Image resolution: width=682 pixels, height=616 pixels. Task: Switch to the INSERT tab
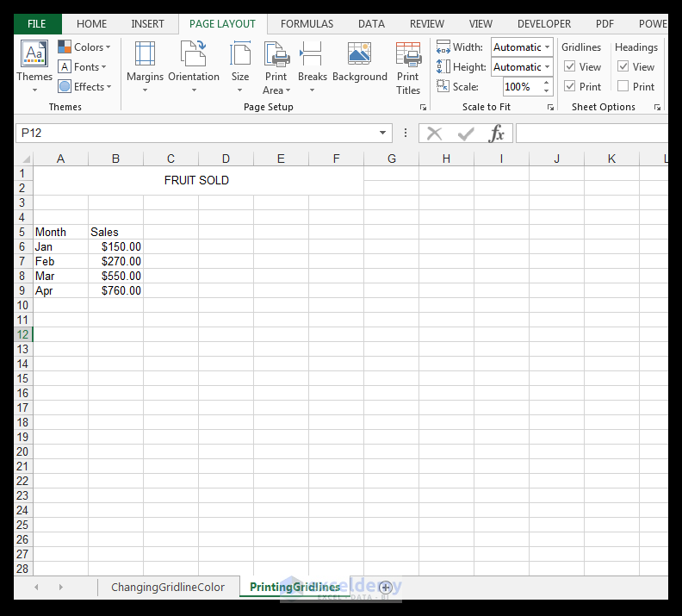pos(147,24)
